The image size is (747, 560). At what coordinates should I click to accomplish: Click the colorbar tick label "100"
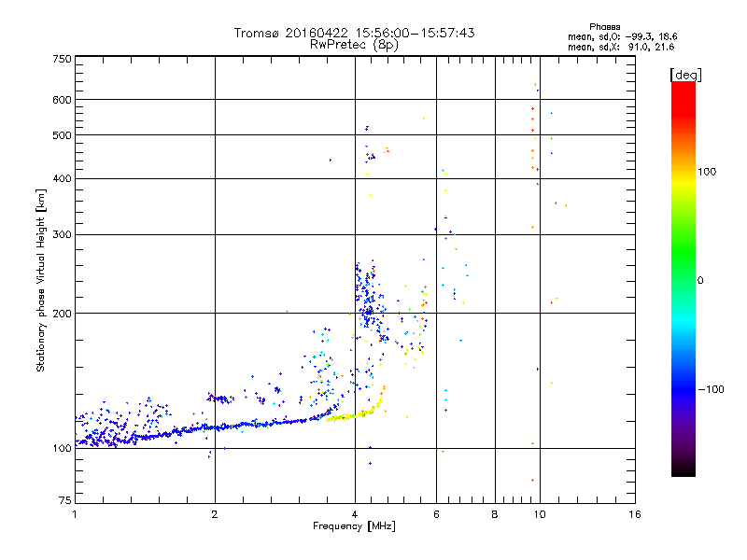pyautogui.click(x=707, y=172)
